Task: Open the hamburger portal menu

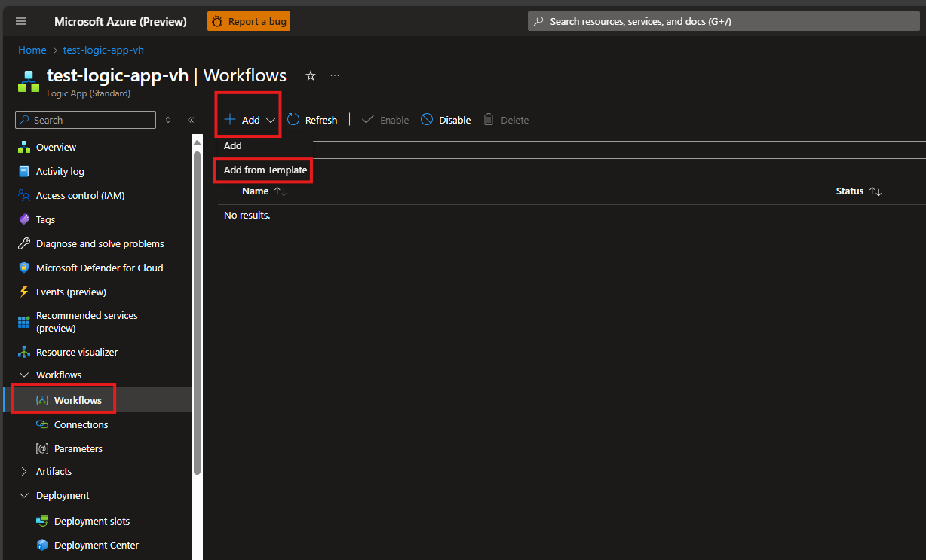Action: [21, 21]
